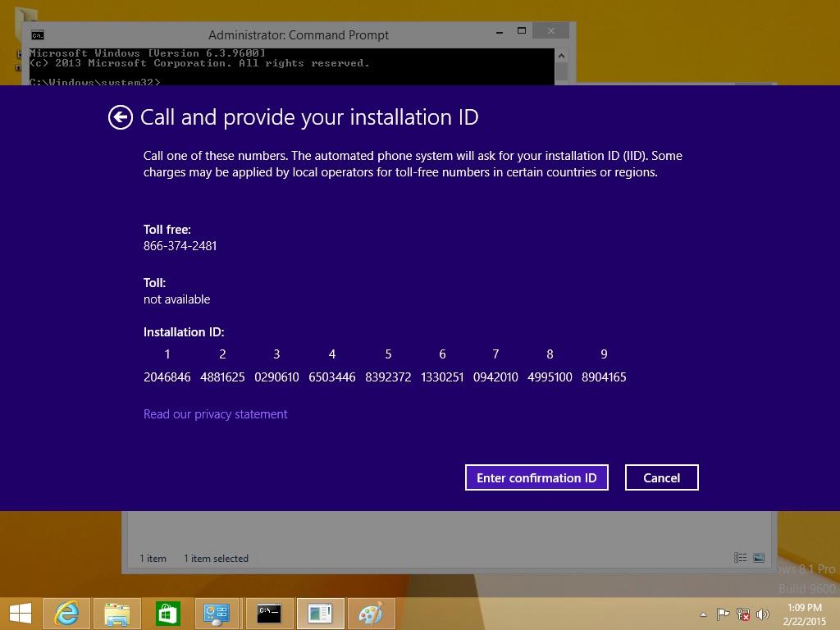Open the Action Center flag icon
Image resolution: width=840 pixels, height=630 pixels.
pyautogui.click(x=723, y=614)
